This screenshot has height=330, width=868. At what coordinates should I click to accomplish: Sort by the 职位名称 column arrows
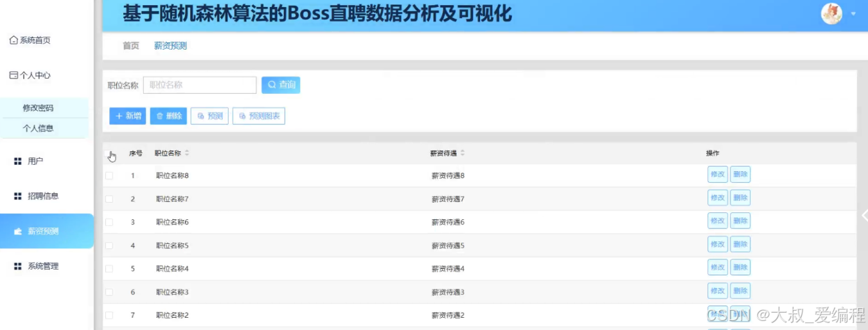point(187,153)
